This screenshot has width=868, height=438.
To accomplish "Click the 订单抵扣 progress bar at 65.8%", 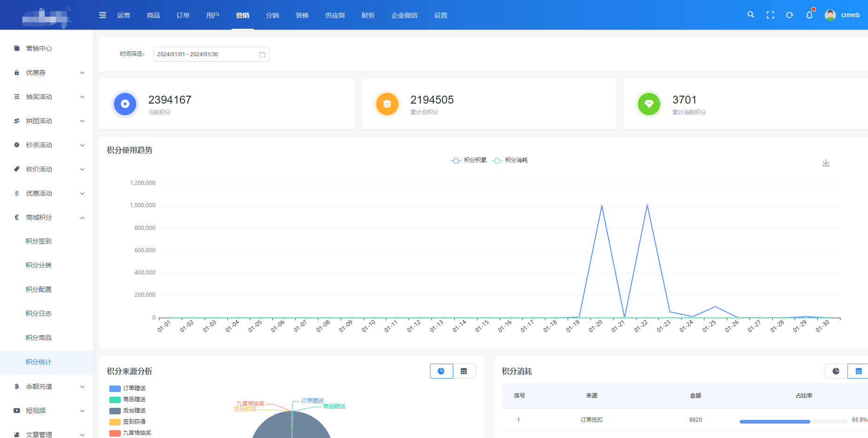I will point(793,422).
